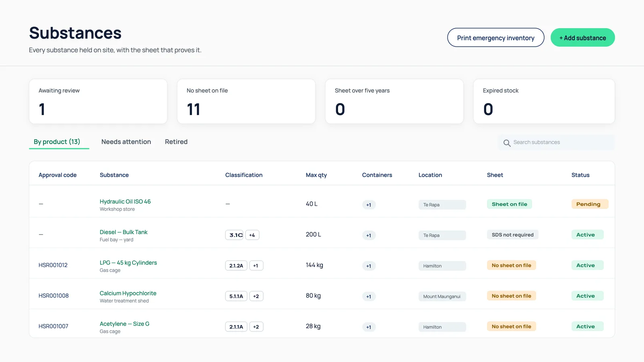Click the No sheet on file card

point(246,101)
